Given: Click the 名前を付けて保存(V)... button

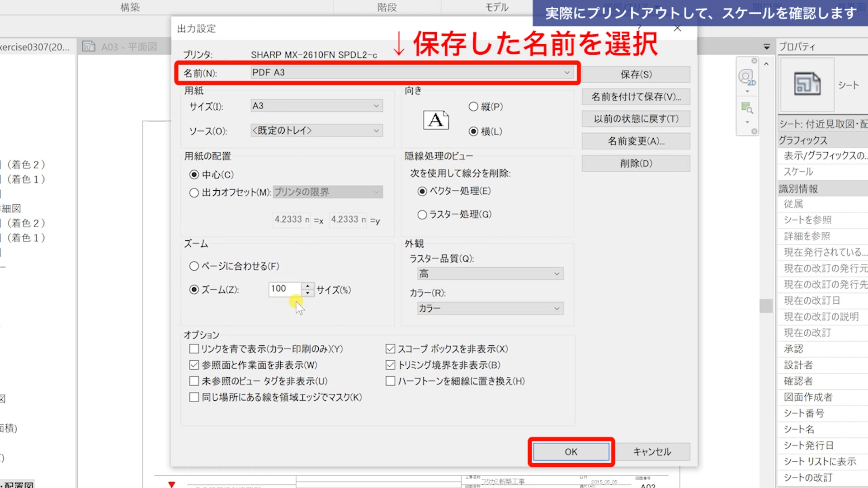Looking at the screenshot, I should tap(636, 97).
